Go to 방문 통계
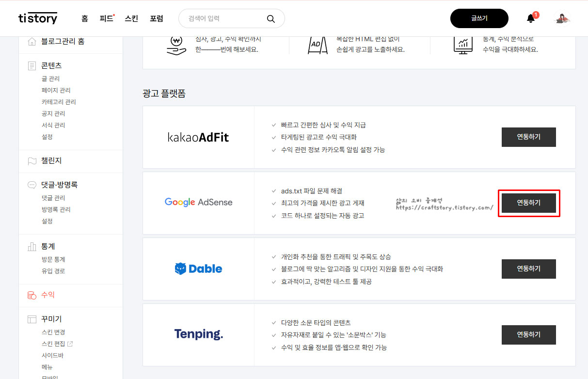Image resolution: width=588 pixels, height=379 pixels. click(53, 259)
